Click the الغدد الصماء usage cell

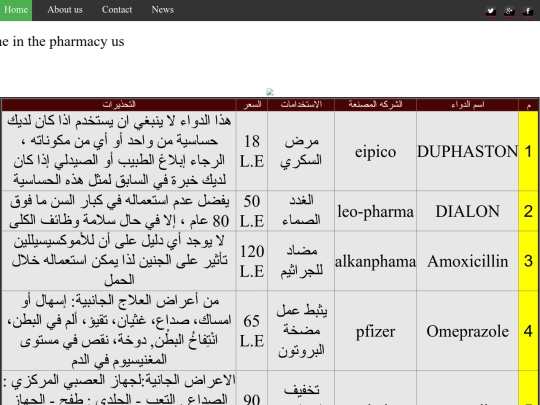tap(301, 211)
